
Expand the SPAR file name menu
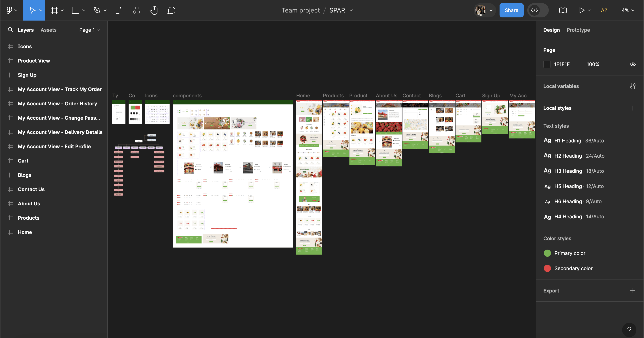point(351,10)
